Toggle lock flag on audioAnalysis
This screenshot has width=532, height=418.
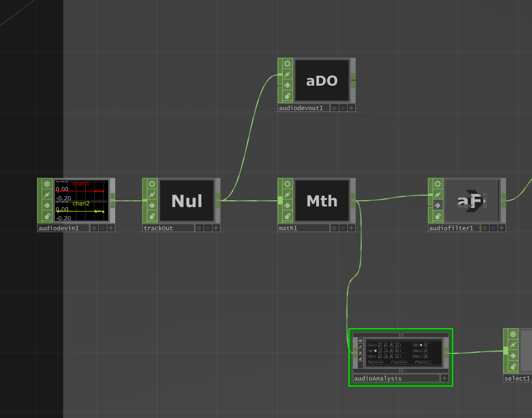tap(360, 359)
